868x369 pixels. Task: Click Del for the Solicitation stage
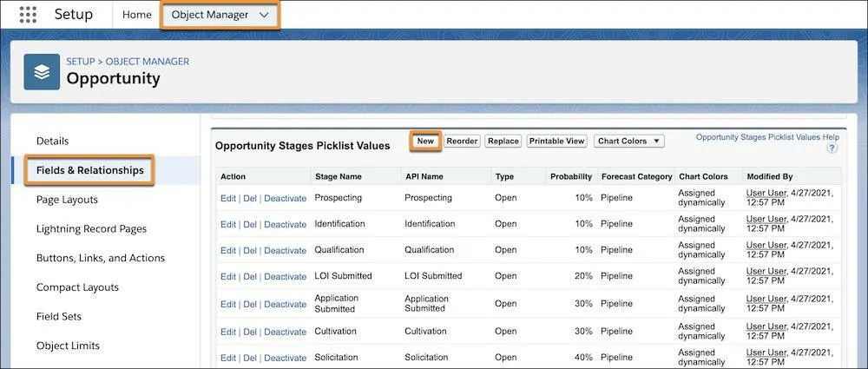coord(250,358)
